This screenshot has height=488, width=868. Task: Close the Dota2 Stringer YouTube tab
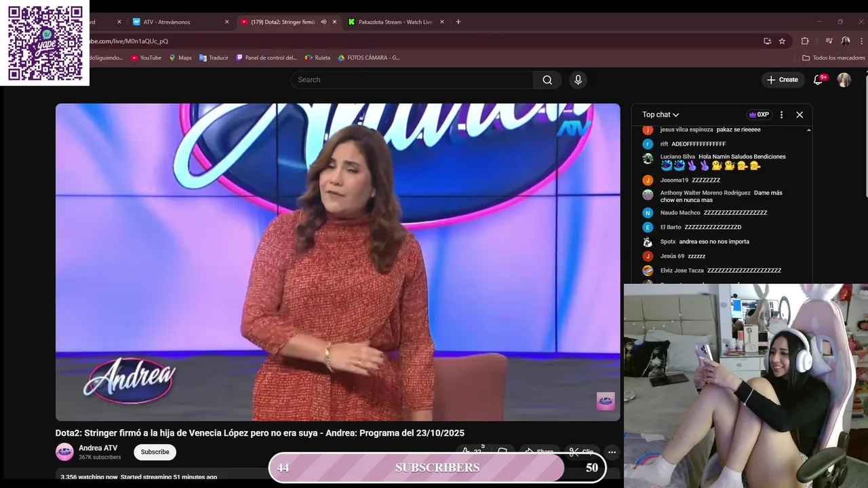pyautogui.click(x=334, y=22)
